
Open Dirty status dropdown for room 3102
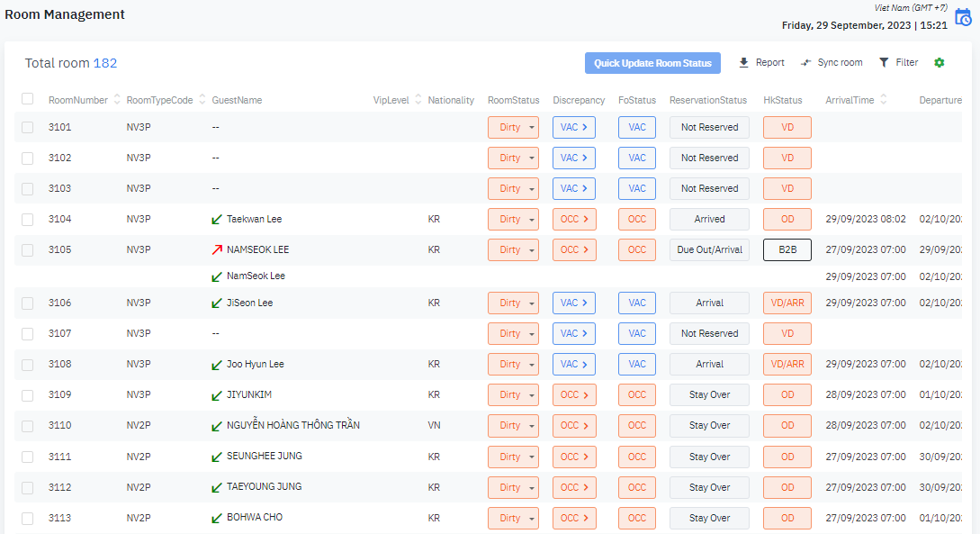(513, 158)
